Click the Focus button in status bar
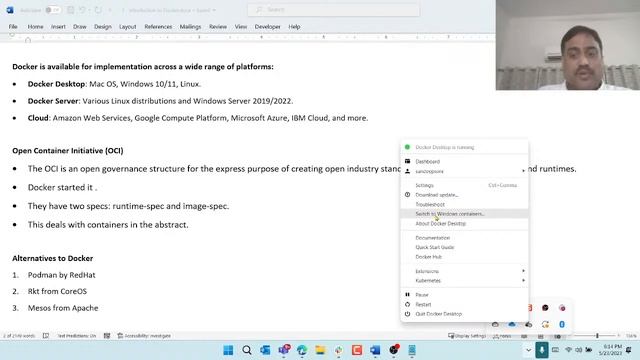Screen dimensions: 640x360 (502, 336)
